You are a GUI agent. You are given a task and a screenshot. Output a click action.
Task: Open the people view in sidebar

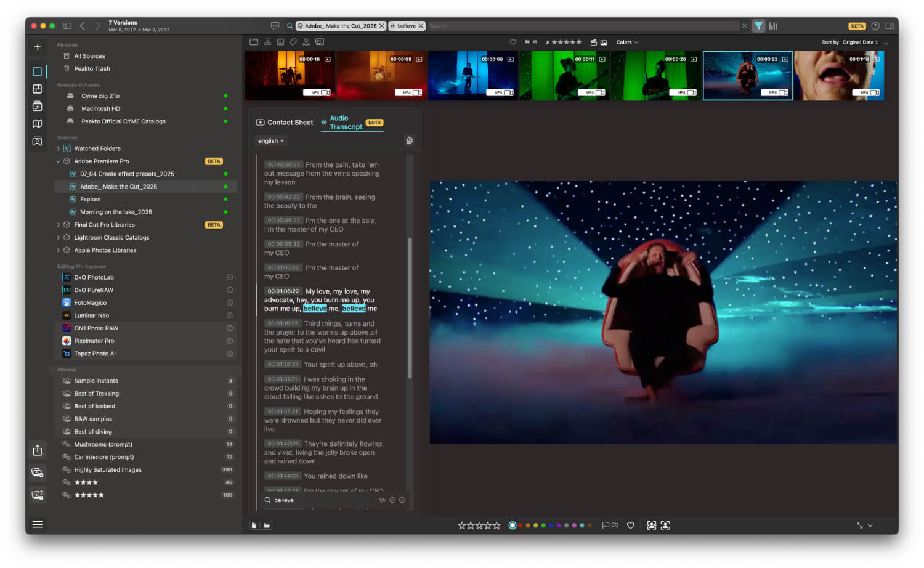[37, 141]
